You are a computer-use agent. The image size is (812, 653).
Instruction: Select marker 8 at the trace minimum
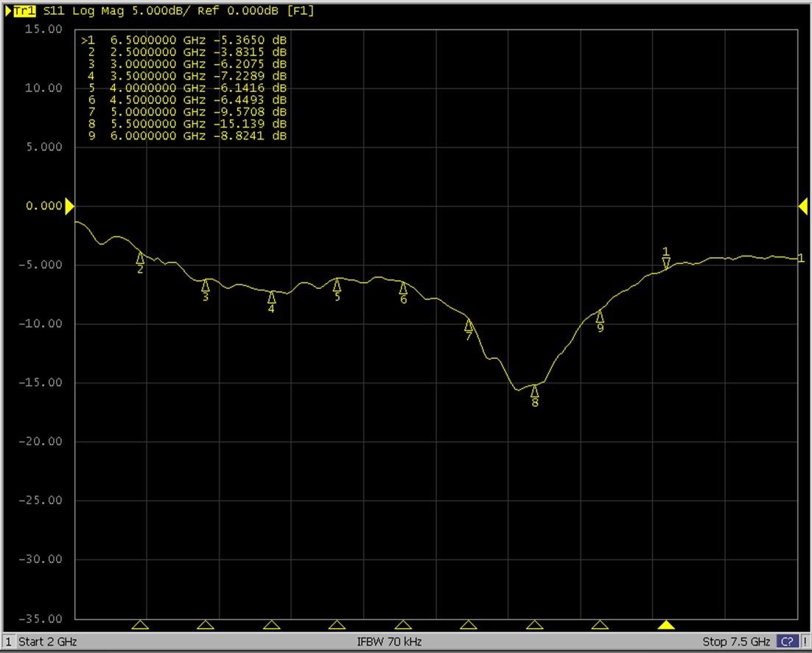[x=535, y=392]
